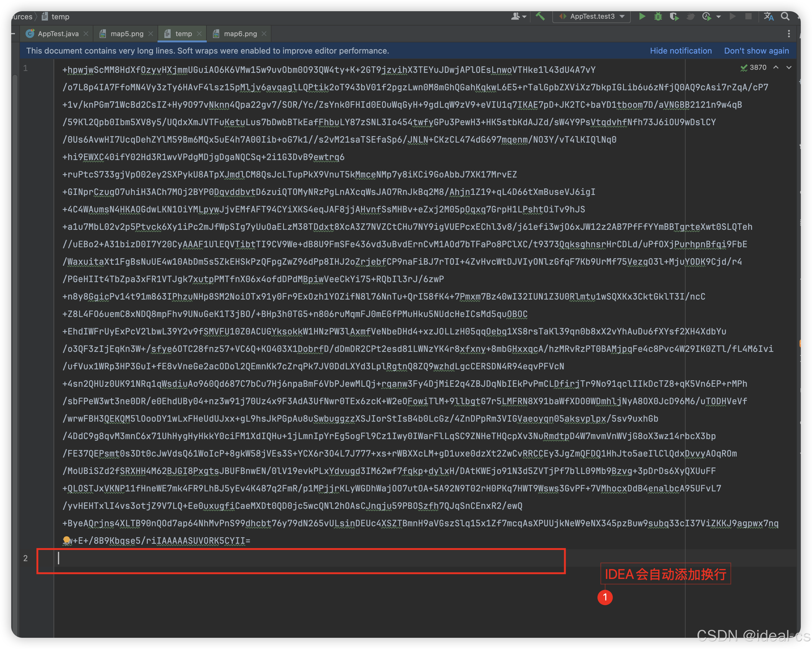812x649 pixels.
Task: Switch to the AppTest.java tab
Action: tap(58, 34)
